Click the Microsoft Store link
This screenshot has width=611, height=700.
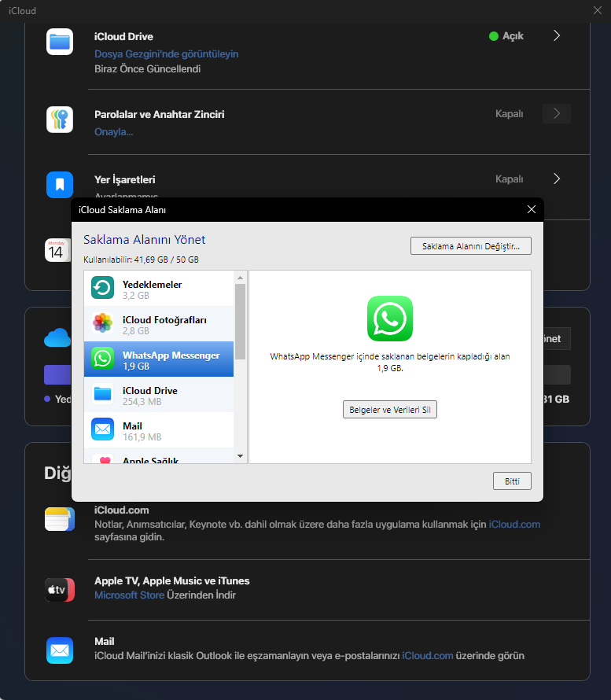[130, 595]
